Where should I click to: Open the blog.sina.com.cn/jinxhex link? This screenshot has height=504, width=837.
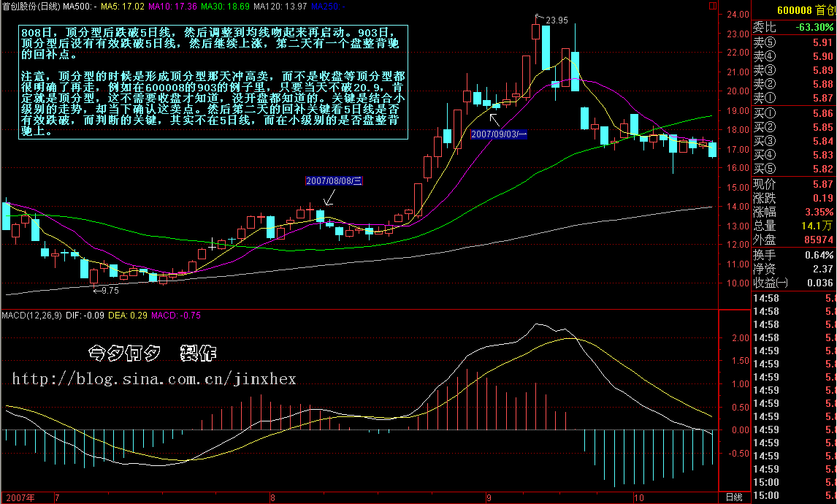pyautogui.click(x=155, y=379)
